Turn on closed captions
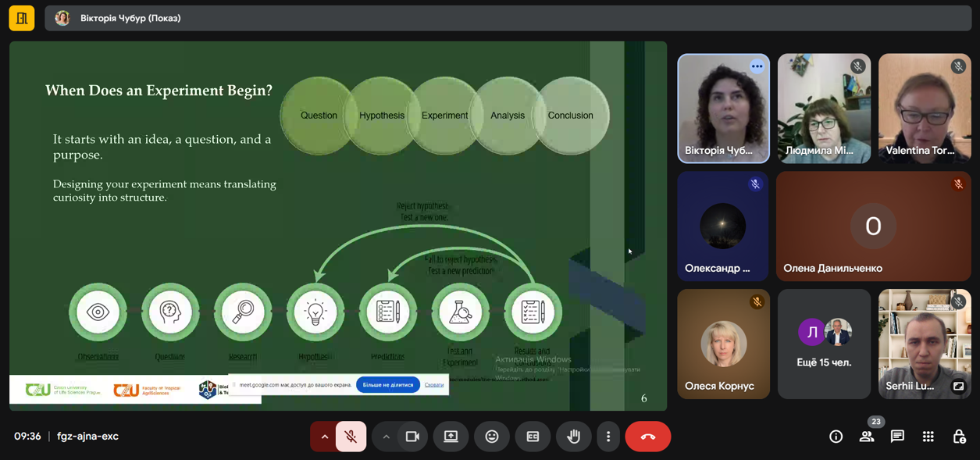 pyautogui.click(x=533, y=437)
